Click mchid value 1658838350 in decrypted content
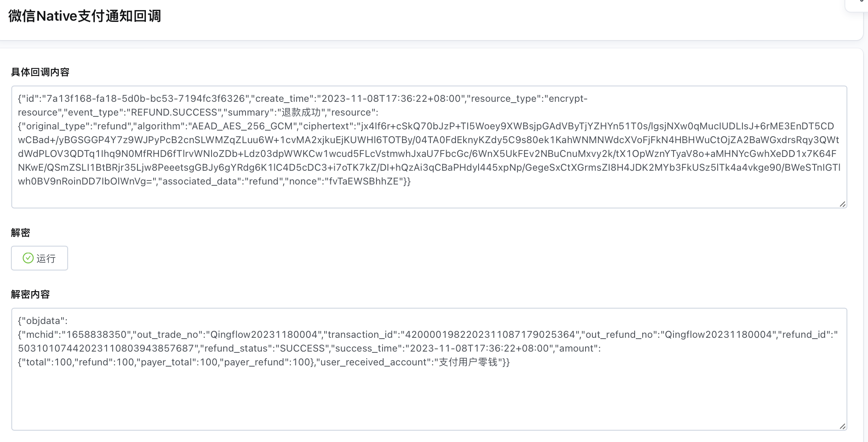 point(96,335)
